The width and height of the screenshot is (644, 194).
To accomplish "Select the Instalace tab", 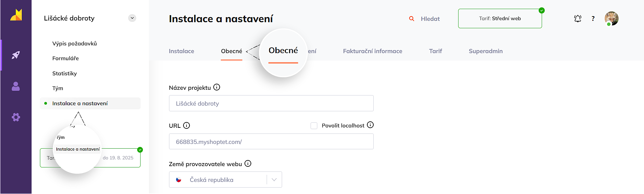I will click(181, 51).
